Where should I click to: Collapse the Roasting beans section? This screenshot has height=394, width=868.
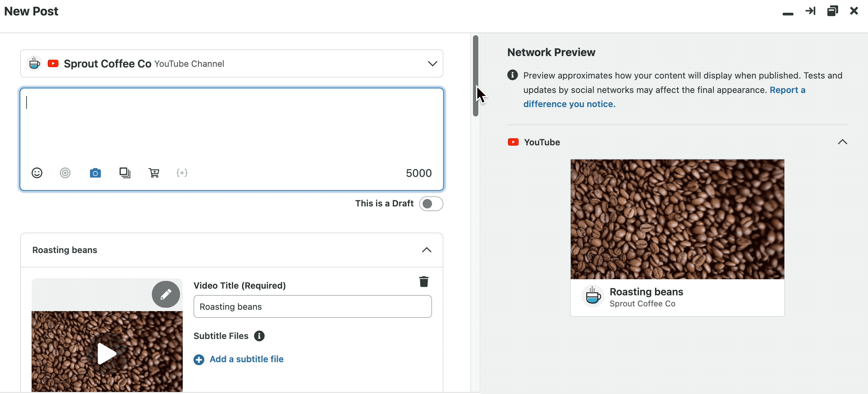pos(427,250)
